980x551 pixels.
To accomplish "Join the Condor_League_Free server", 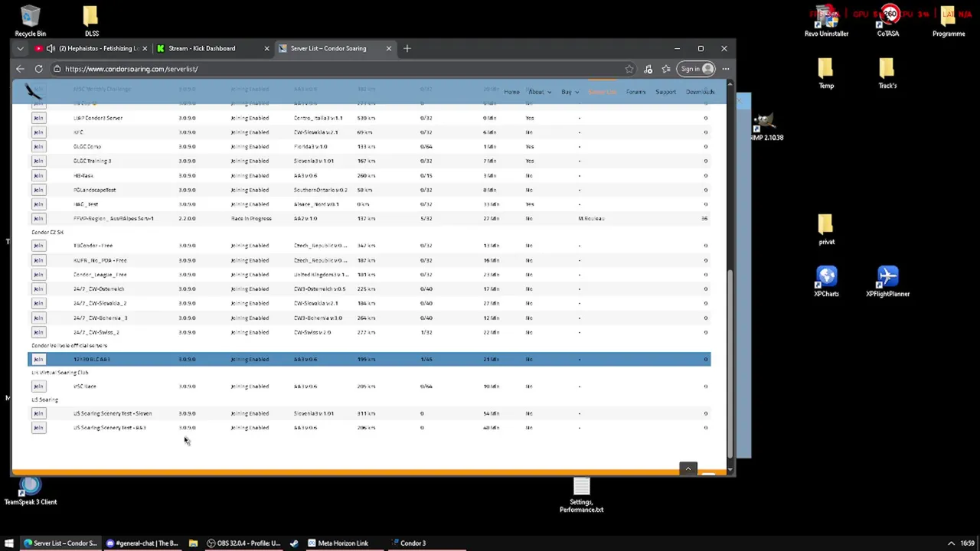I will (x=38, y=274).
